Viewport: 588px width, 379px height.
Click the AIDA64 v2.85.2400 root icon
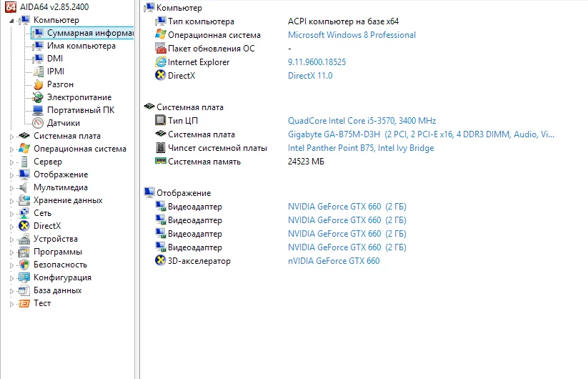coord(11,6)
